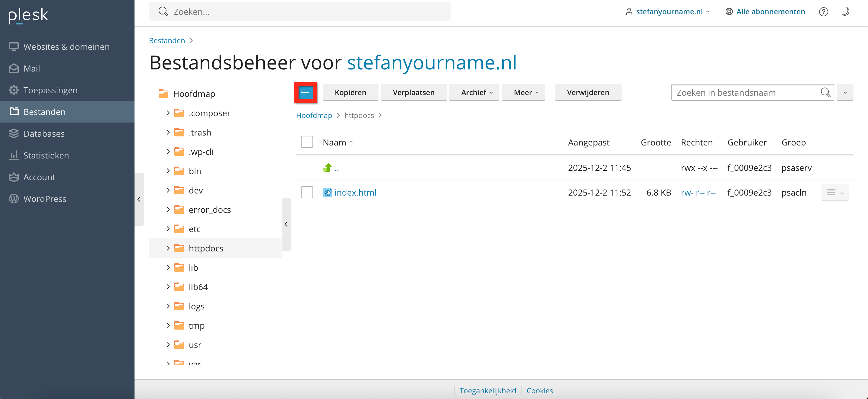
Task: Open the help question mark icon
Action: pos(823,12)
